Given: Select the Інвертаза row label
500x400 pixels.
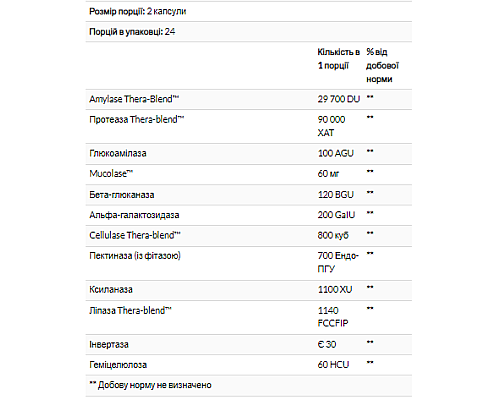Looking at the screenshot, I should pos(109,344).
